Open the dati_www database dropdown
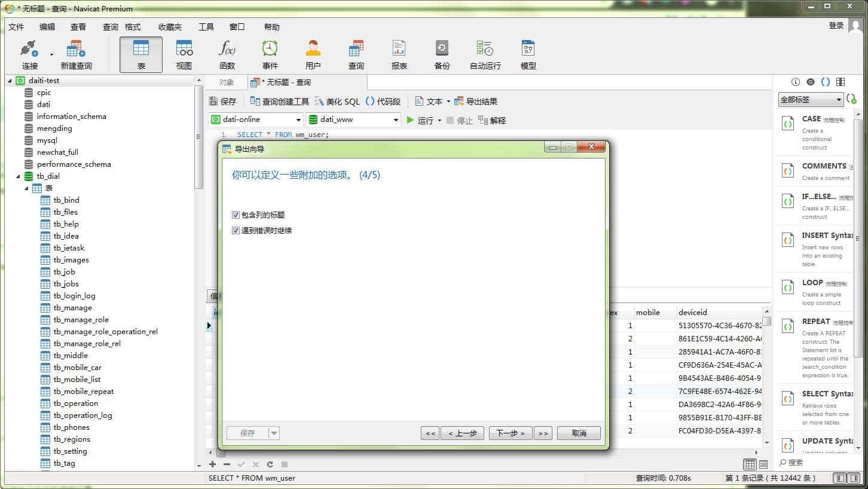 (396, 120)
